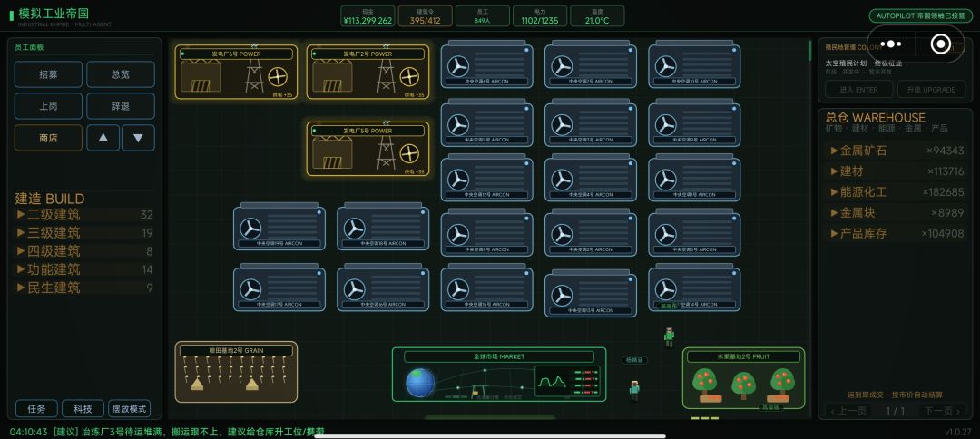Click the status dot on 中央空调6号 AIRCON

(x=526, y=49)
